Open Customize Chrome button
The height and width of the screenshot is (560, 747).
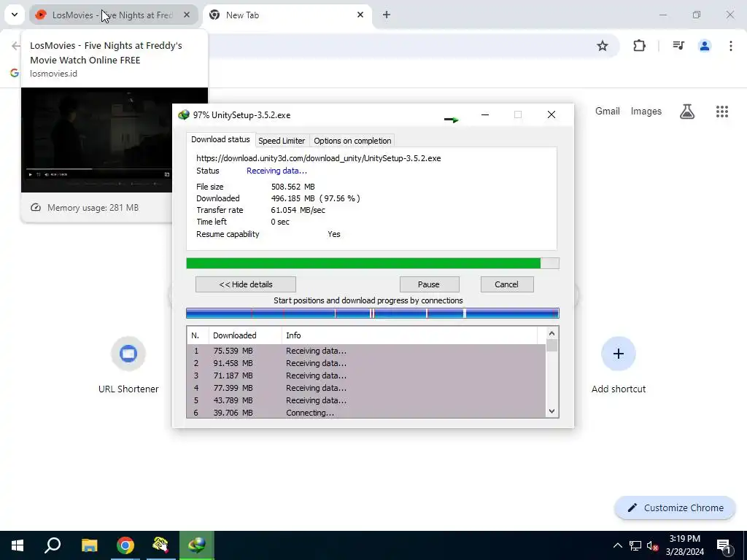coord(675,507)
